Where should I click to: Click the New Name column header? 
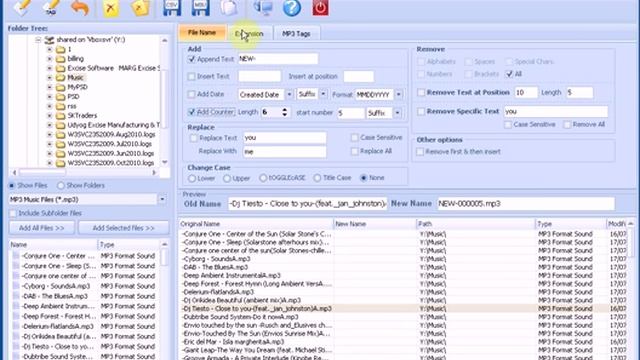375,224
